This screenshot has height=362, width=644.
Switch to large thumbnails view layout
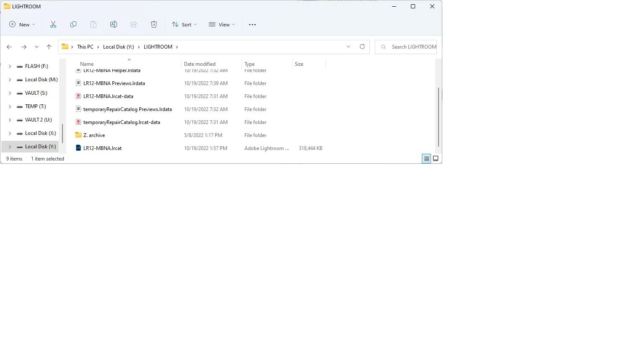pyautogui.click(x=436, y=158)
